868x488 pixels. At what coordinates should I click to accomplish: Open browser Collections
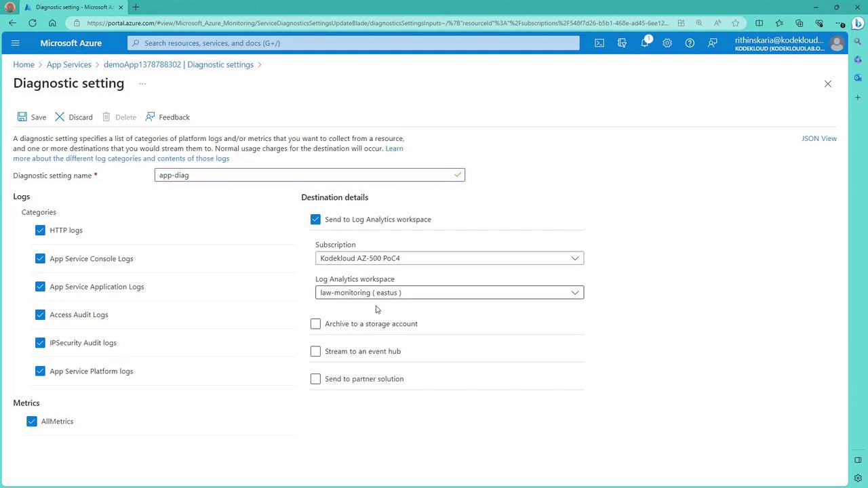click(799, 23)
